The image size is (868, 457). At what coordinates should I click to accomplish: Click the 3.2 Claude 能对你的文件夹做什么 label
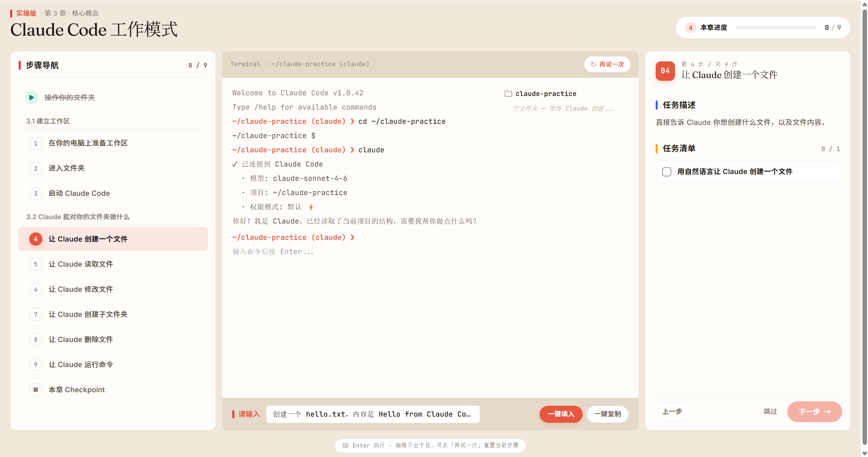tap(78, 217)
